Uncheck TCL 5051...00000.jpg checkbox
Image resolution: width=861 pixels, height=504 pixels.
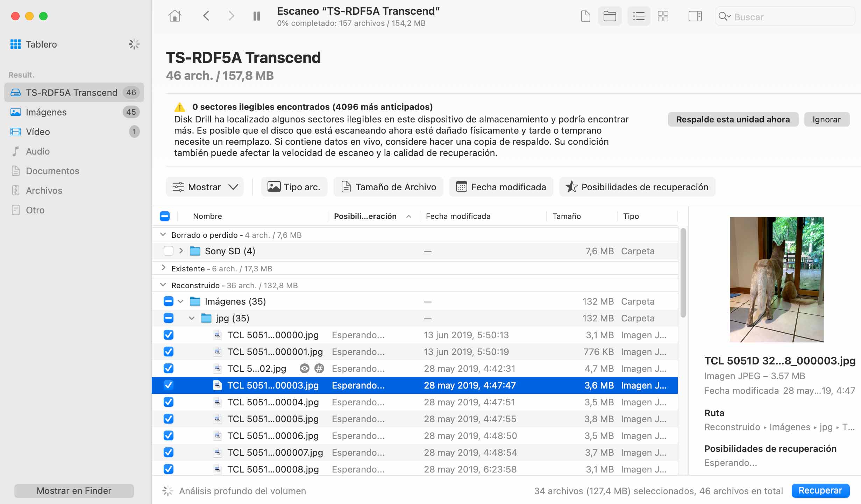coord(169,335)
